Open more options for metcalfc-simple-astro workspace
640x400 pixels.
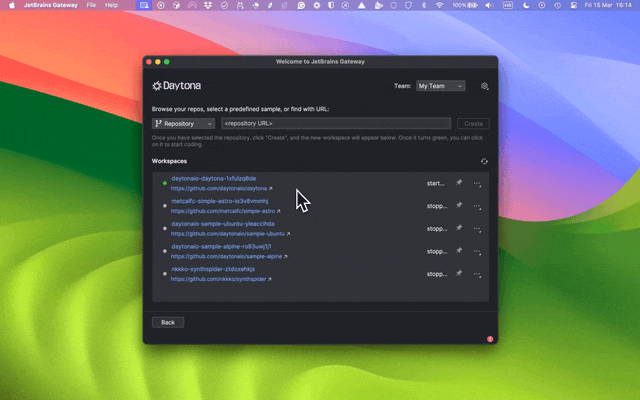477,207
